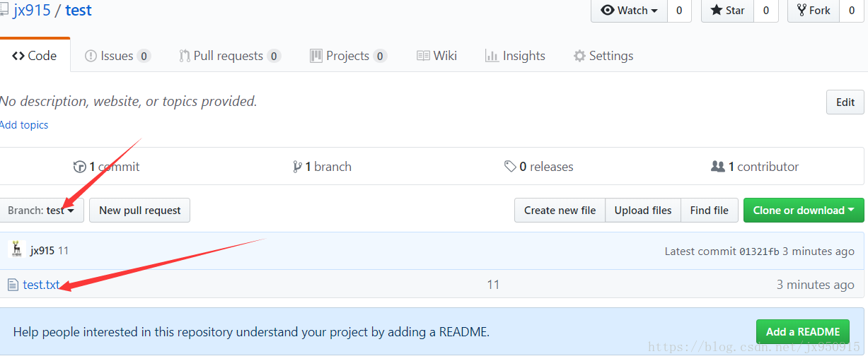Click the Add a README button
Viewport: 868px width, 361px height.
point(803,331)
